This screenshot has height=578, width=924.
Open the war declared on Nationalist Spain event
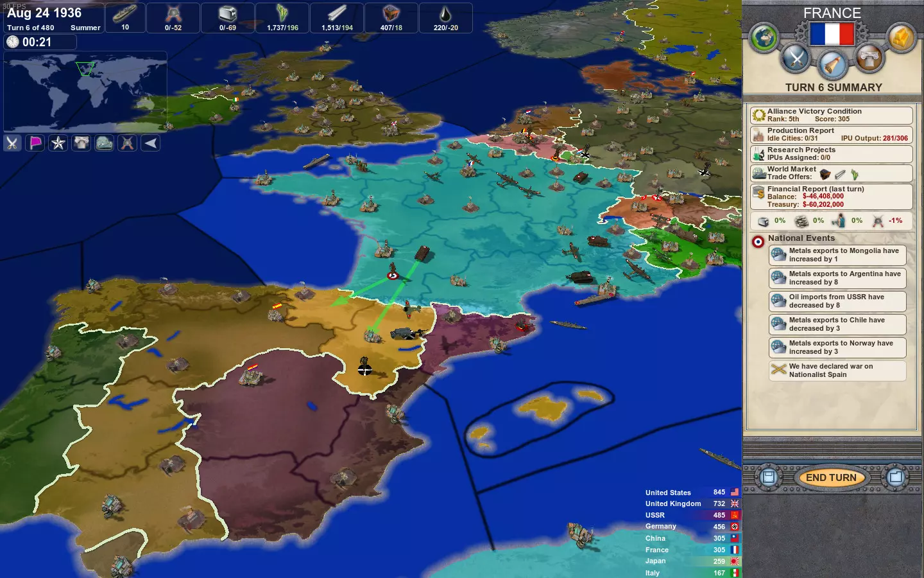click(x=837, y=371)
